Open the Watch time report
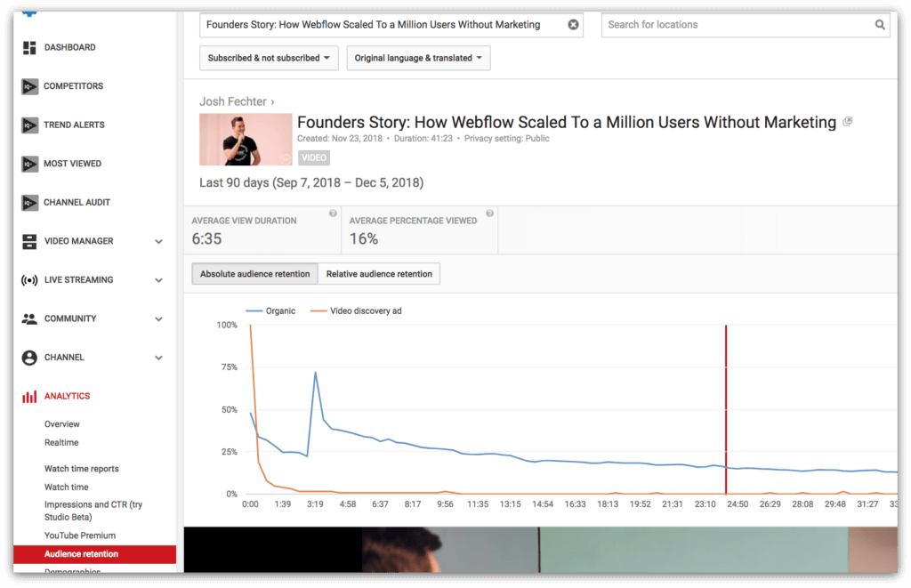The image size is (911, 588). coord(66,487)
